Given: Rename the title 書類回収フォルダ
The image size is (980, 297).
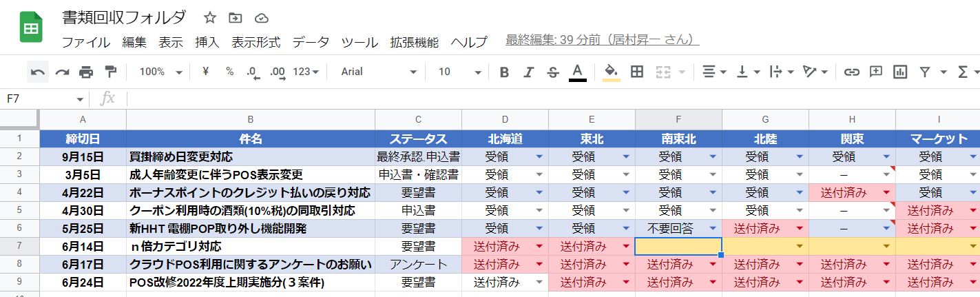Looking at the screenshot, I should 124,17.
